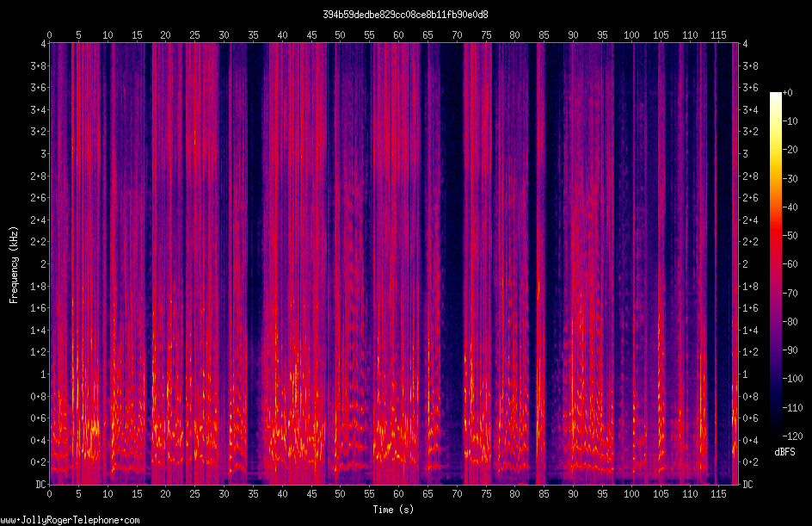Click the "30" tick on the top time axis
812x526 pixels.
point(224,35)
